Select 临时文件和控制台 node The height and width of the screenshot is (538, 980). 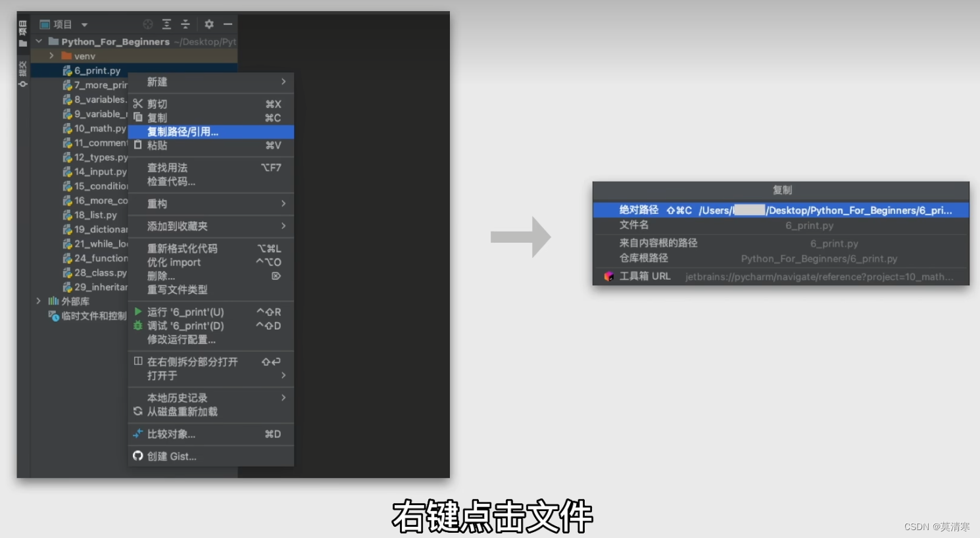(x=87, y=316)
